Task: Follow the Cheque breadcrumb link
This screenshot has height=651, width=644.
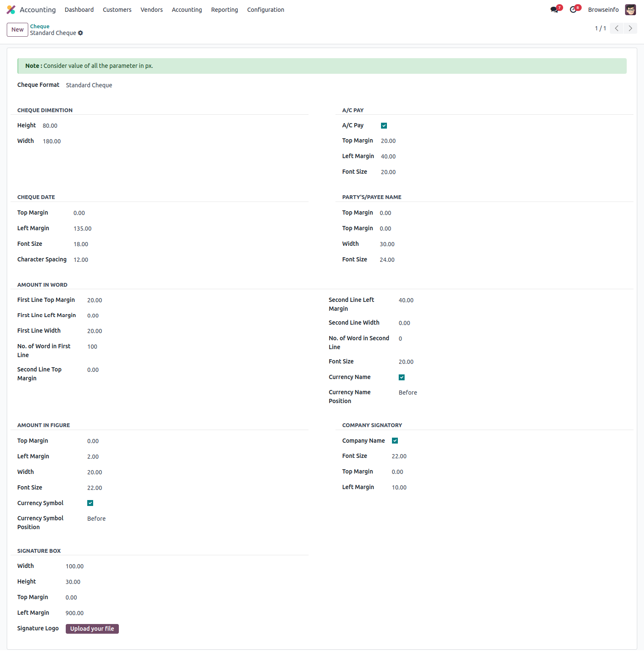Action: [x=40, y=26]
